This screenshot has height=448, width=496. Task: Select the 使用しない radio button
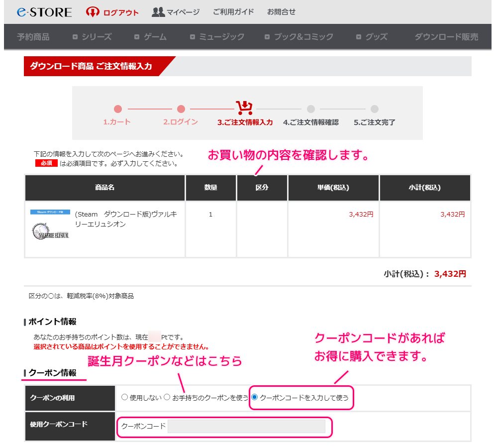click(x=124, y=397)
